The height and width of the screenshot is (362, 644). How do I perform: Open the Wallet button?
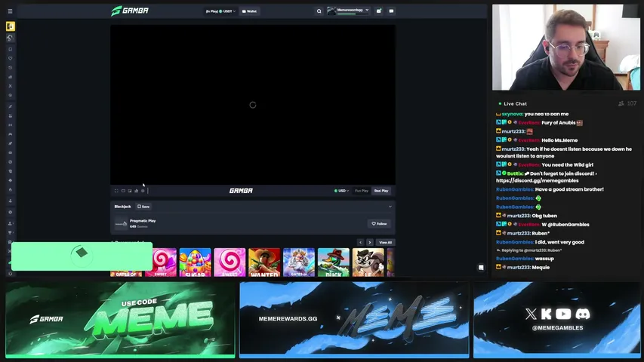coord(249,11)
